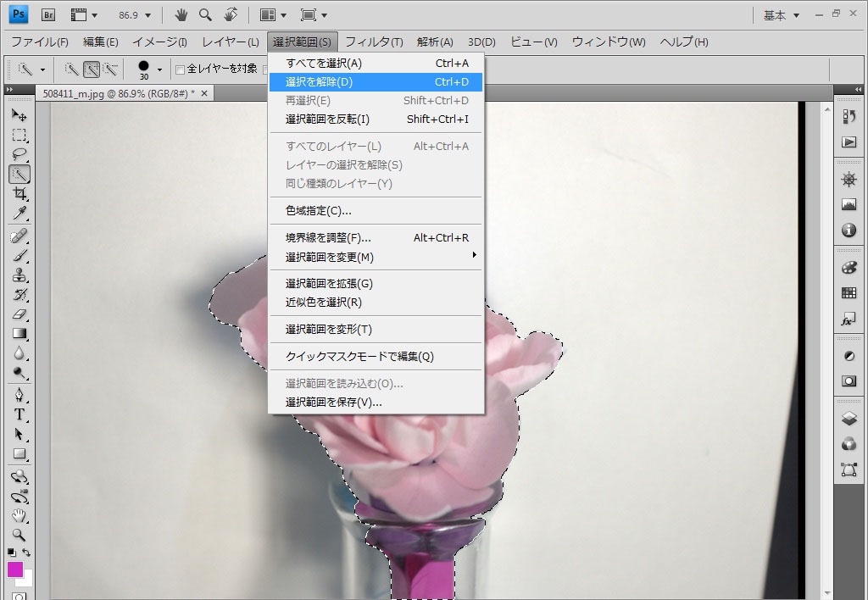Expand the collapsed toolbox panel arrows
Screen dimensions: 868x600
(9, 89)
